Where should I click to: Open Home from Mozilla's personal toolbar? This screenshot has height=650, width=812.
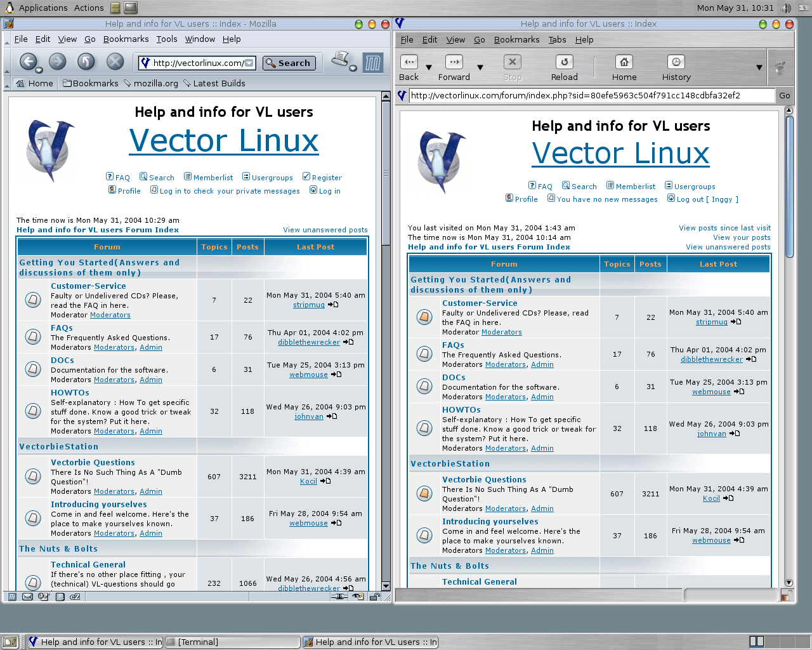(34, 83)
